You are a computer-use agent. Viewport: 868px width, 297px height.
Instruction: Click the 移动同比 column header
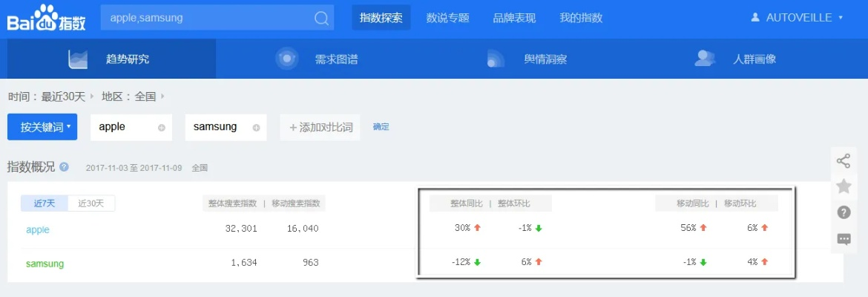(692, 203)
